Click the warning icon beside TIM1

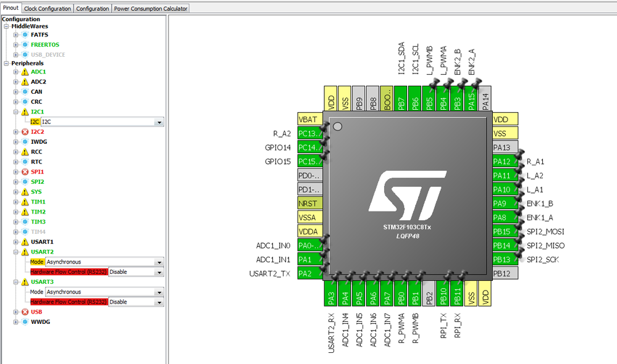click(25, 202)
